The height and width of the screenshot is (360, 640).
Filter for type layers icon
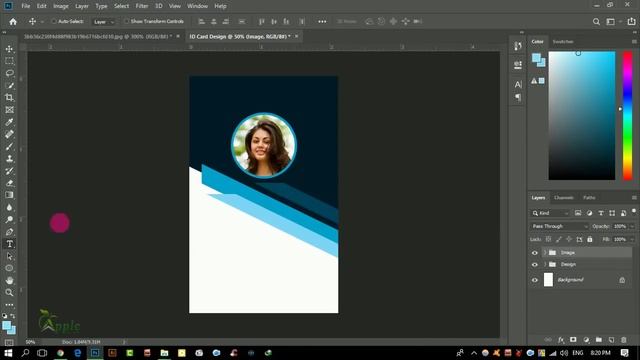click(x=601, y=213)
